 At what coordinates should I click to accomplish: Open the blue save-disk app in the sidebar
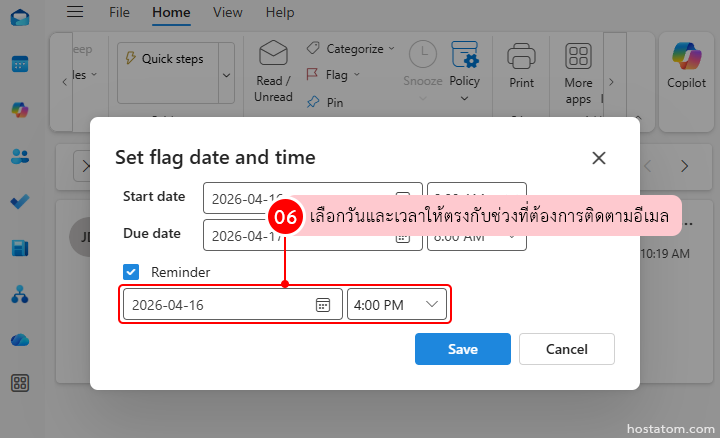[x=20, y=248]
